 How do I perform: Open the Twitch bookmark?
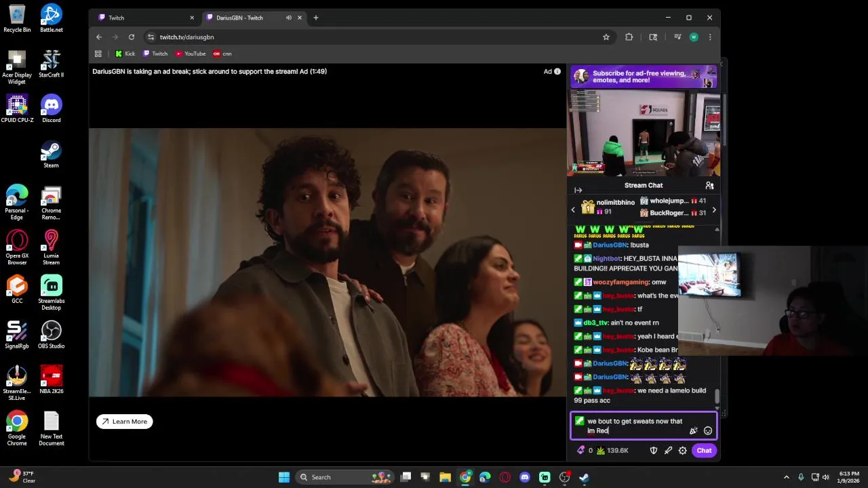pyautogui.click(x=155, y=54)
